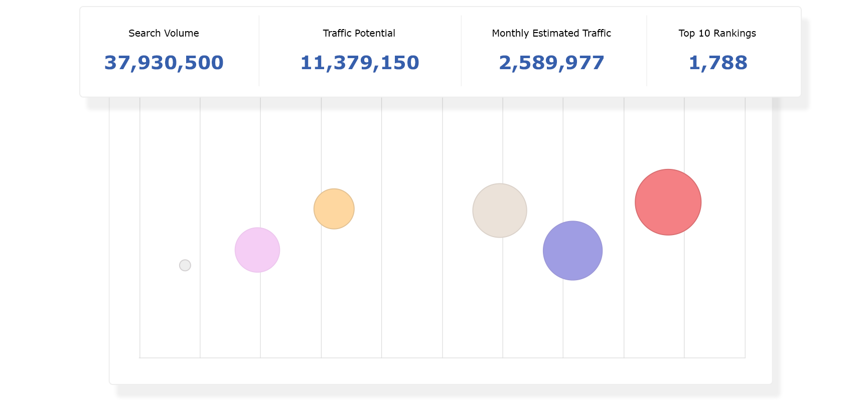This screenshot has height=401, width=868.
Task: Click the pink bubble in the chart
Action: [x=257, y=250]
